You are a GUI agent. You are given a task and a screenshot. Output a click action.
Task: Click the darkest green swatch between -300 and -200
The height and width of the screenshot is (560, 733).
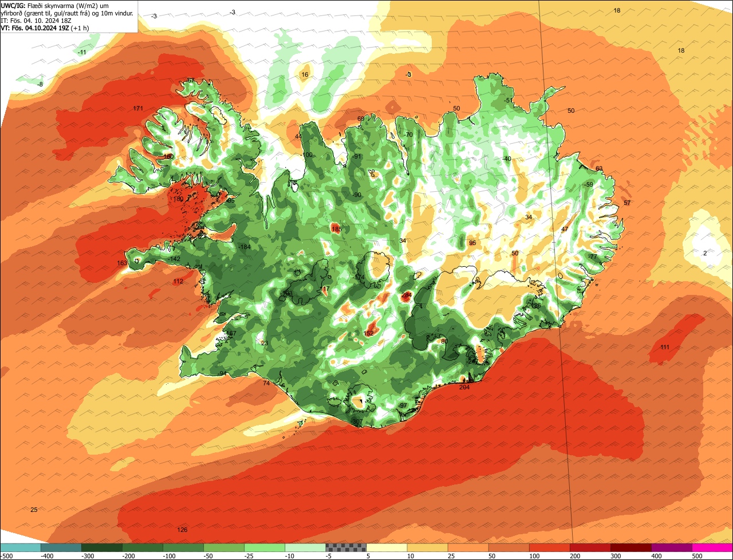[102, 547]
